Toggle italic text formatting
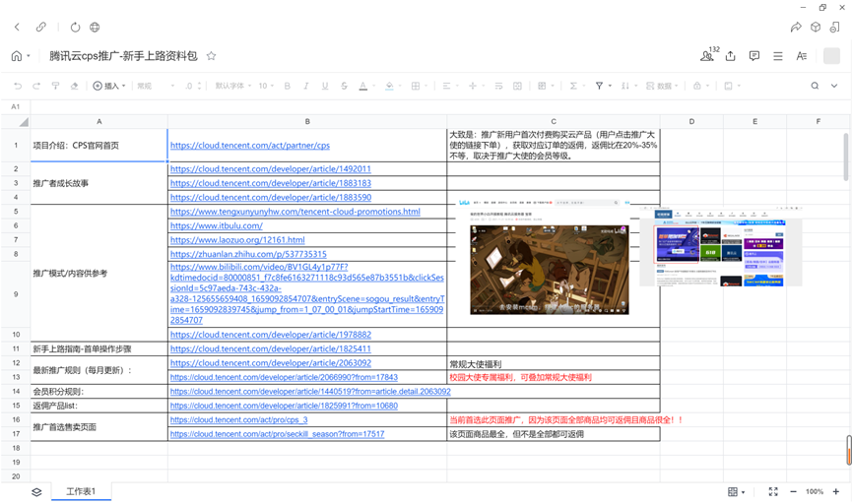The image size is (852, 504). (306, 86)
